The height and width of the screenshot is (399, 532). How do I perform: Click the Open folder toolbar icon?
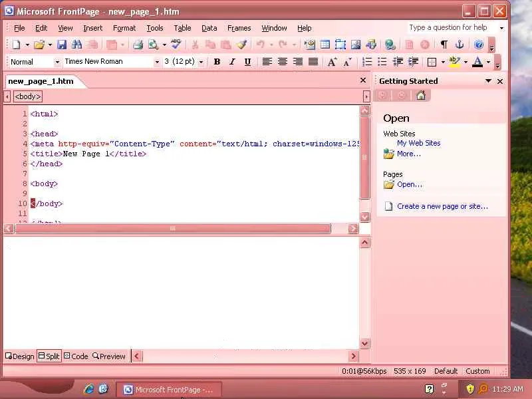pyautogui.click(x=39, y=45)
